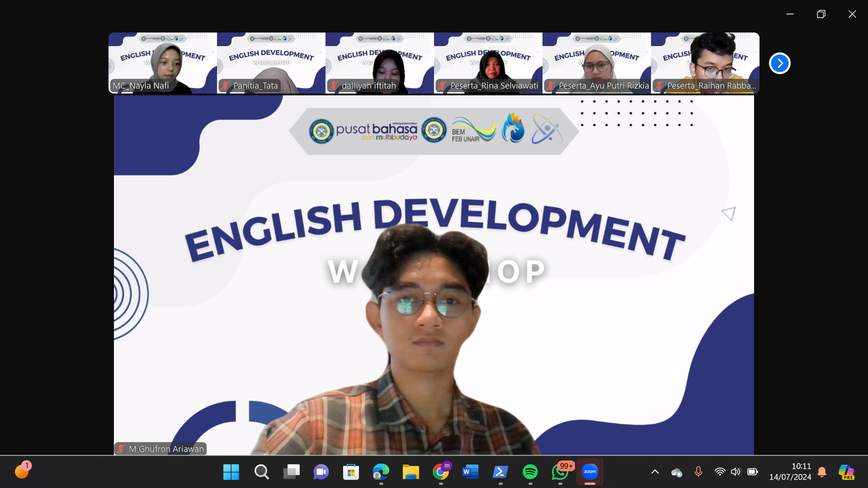868x488 pixels.
Task: Expand hidden system tray icons
Action: click(x=655, y=472)
